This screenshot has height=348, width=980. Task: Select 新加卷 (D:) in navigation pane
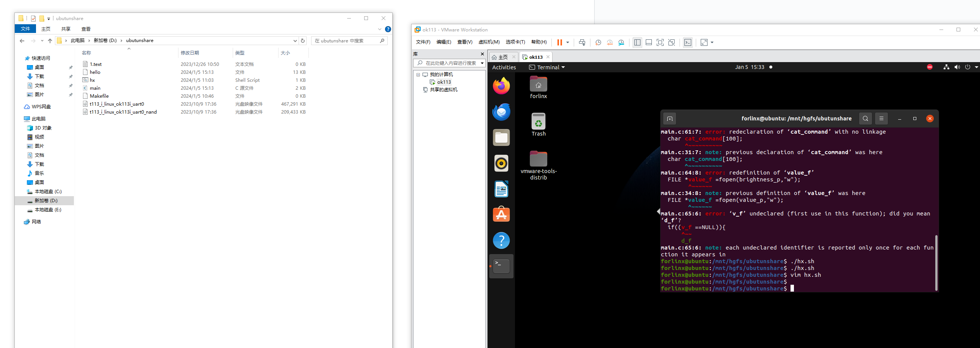coord(46,200)
